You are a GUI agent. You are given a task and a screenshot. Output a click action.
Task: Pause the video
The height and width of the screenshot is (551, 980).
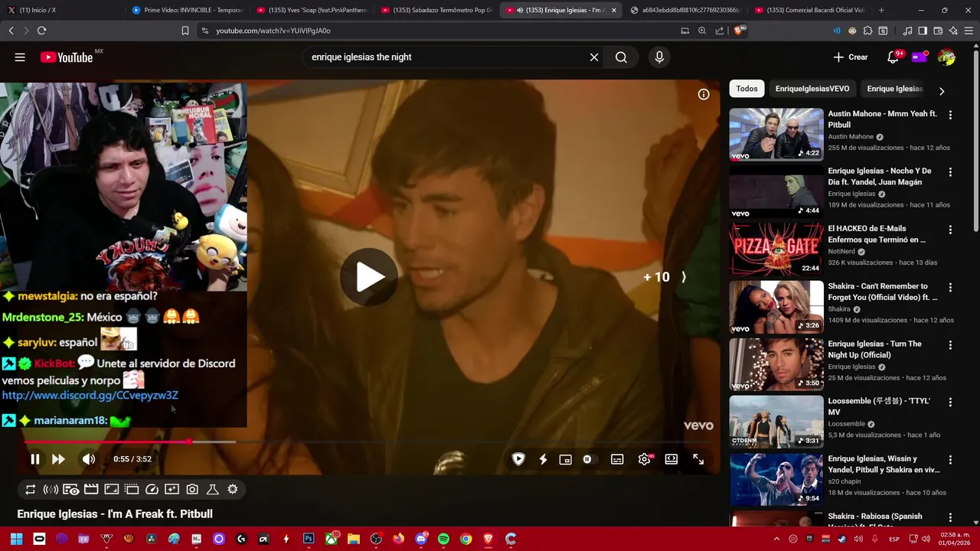click(x=34, y=459)
